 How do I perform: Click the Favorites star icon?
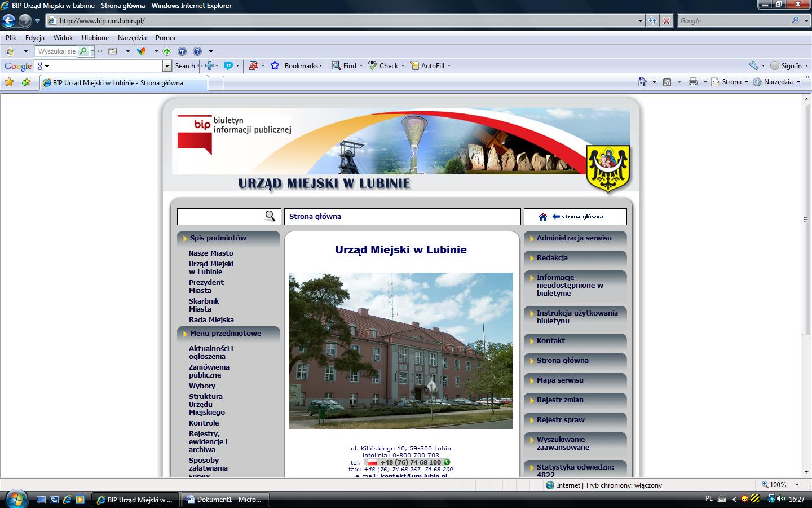[x=10, y=82]
